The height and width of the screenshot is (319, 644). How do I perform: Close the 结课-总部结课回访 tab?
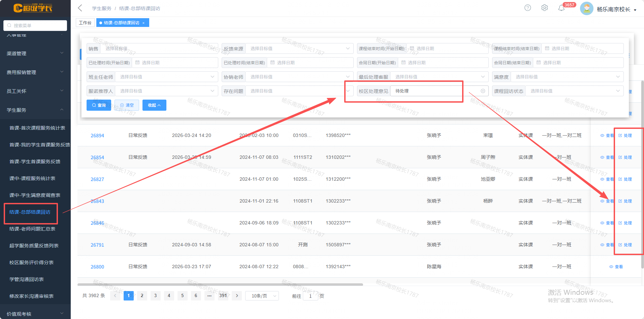click(x=143, y=23)
